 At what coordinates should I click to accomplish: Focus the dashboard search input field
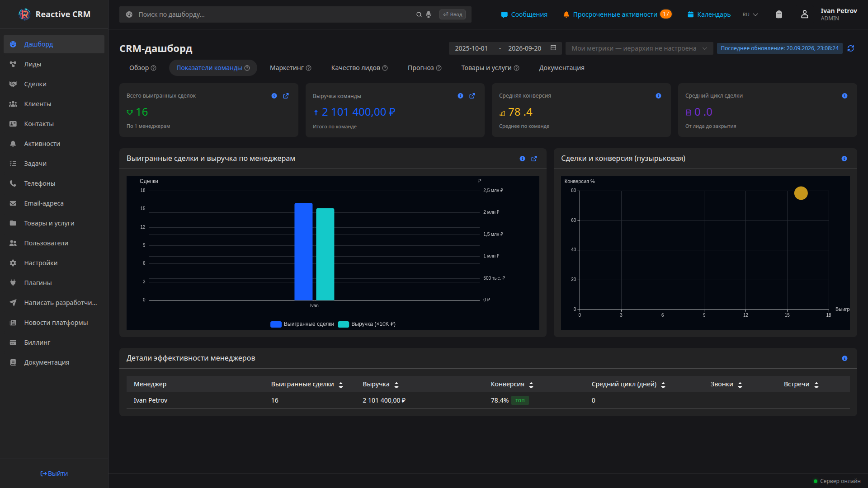pos(276,14)
